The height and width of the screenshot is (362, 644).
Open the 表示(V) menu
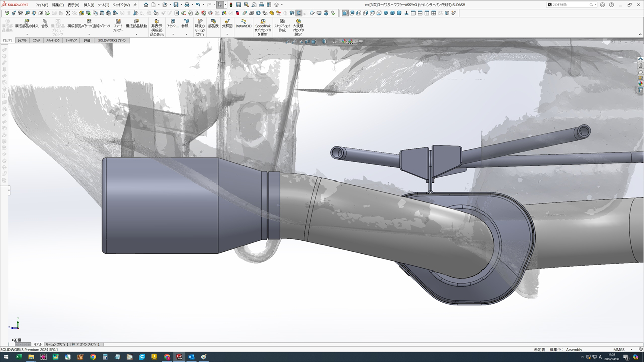click(73, 5)
